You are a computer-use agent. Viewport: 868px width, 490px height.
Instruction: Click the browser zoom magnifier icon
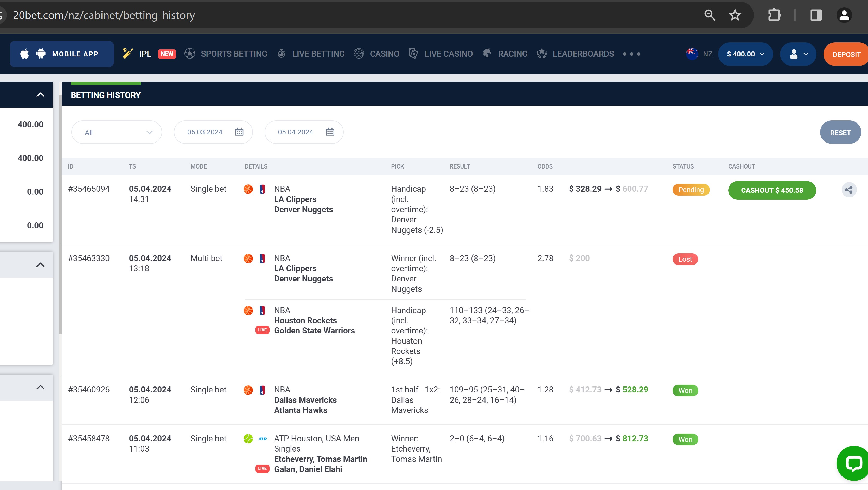[710, 15]
